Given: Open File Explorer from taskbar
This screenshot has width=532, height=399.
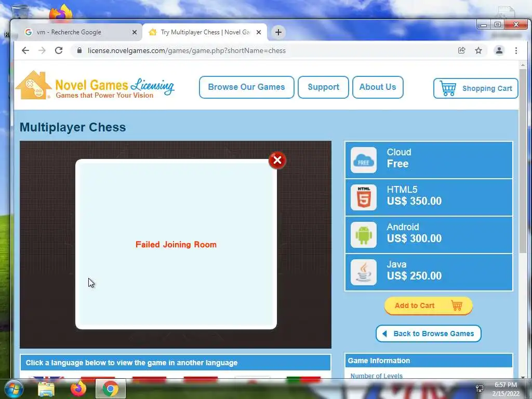Looking at the screenshot, I should tap(46, 389).
